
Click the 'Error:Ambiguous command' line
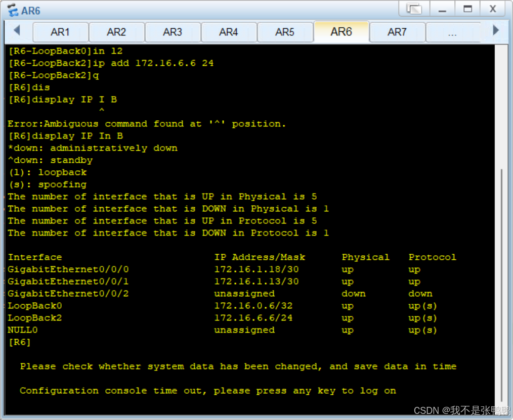(147, 124)
